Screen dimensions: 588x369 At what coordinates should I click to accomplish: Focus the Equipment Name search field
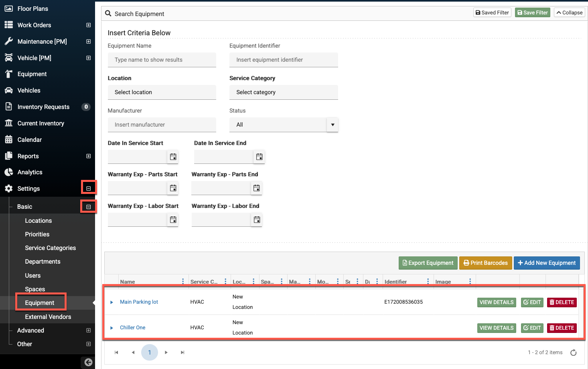(x=162, y=60)
